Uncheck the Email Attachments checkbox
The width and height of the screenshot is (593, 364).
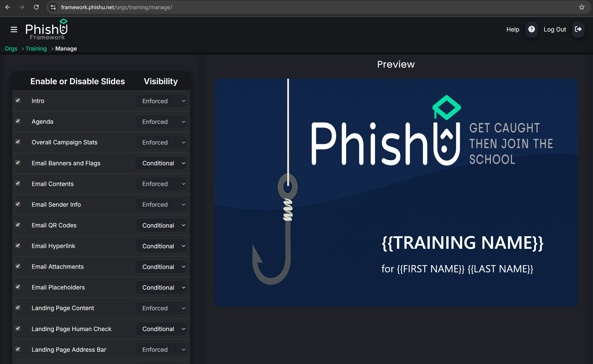(18, 266)
